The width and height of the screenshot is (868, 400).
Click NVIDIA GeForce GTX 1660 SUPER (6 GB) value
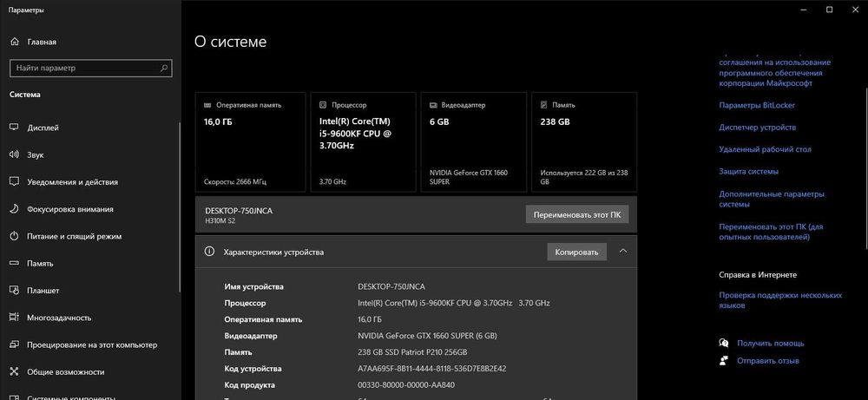click(427, 336)
